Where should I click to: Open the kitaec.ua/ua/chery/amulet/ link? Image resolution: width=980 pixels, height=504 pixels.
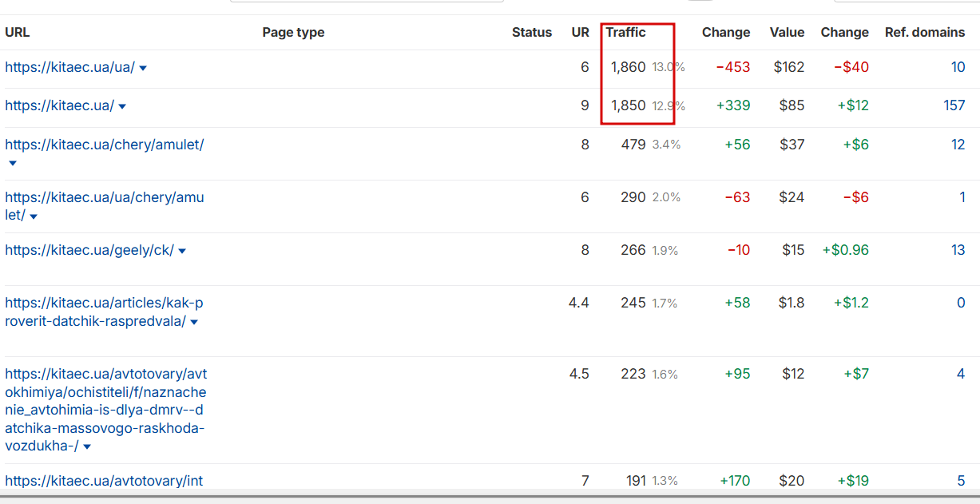pyautogui.click(x=104, y=206)
